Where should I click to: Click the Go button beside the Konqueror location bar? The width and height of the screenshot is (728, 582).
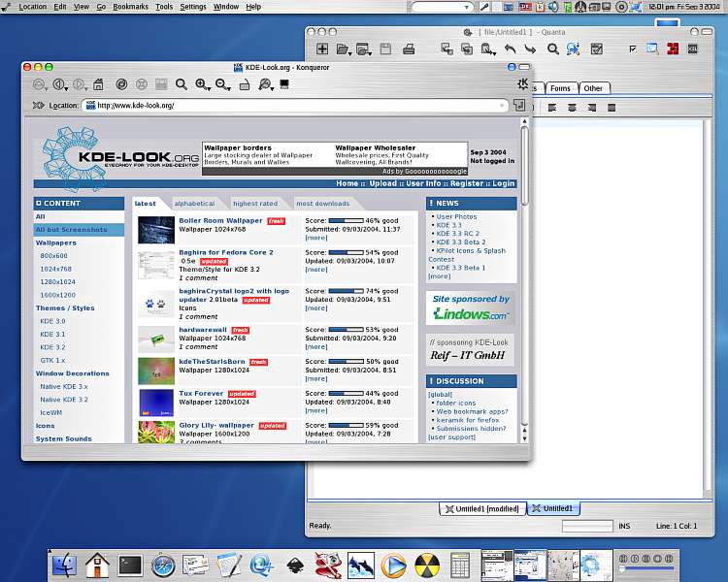click(519, 106)
